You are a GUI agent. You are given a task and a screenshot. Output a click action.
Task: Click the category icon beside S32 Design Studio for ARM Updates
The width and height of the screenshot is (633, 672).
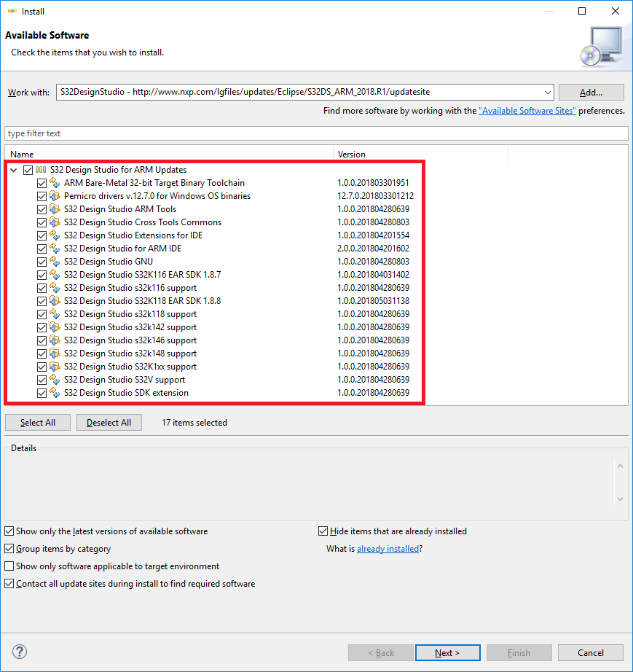click(41, 170)
